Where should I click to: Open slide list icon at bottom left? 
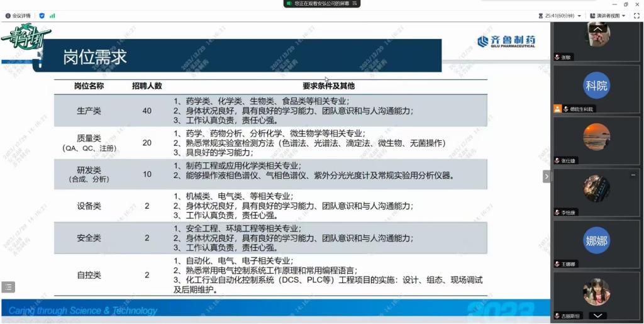[x=8, y=287]
